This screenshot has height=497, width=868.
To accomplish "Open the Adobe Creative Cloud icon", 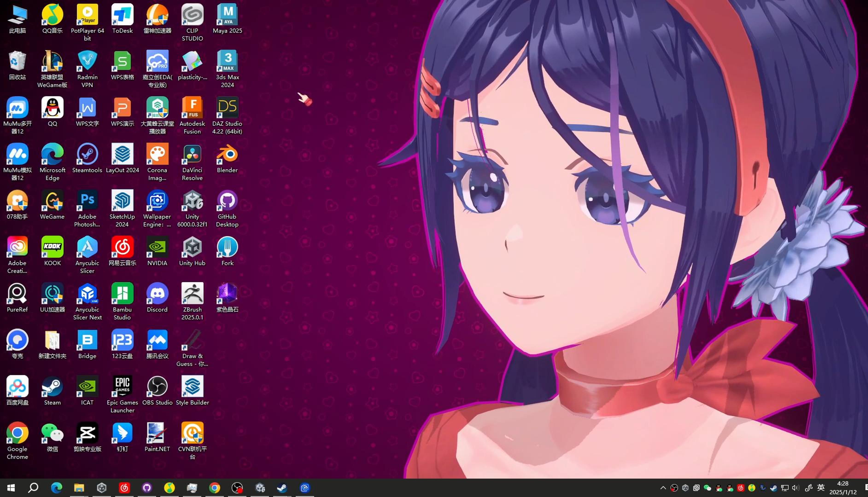I will (18, 255).
